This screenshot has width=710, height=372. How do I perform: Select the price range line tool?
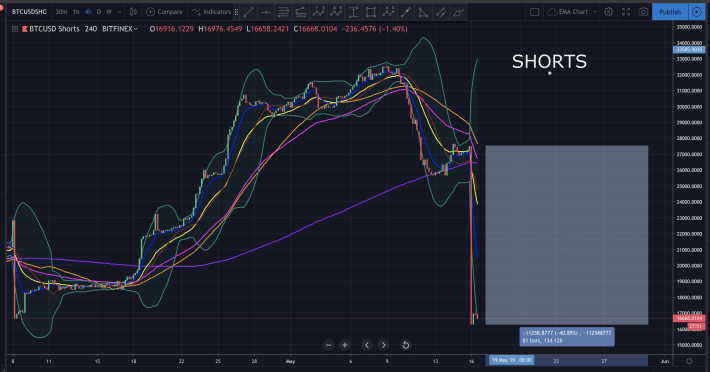pos(406,12)
